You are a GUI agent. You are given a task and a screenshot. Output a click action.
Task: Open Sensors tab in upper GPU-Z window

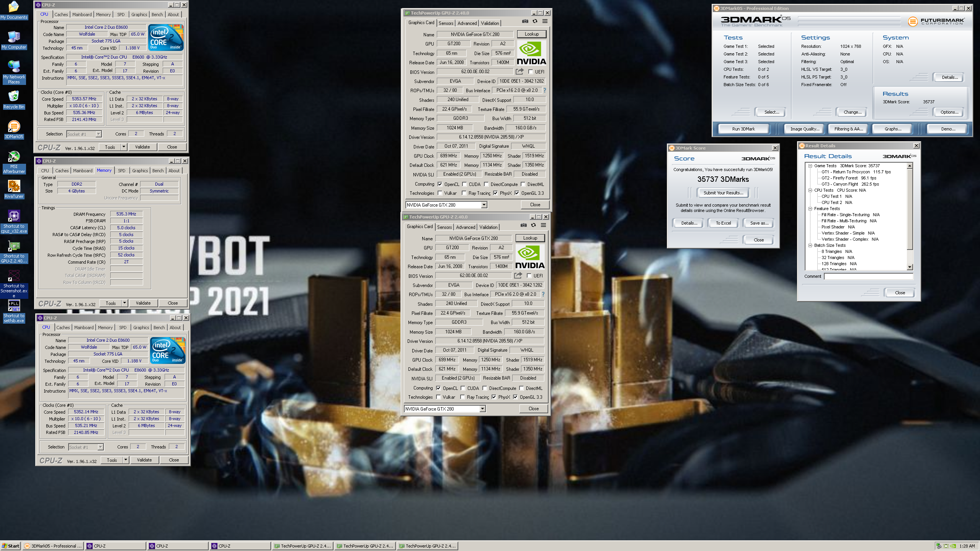tap(446, 23)
